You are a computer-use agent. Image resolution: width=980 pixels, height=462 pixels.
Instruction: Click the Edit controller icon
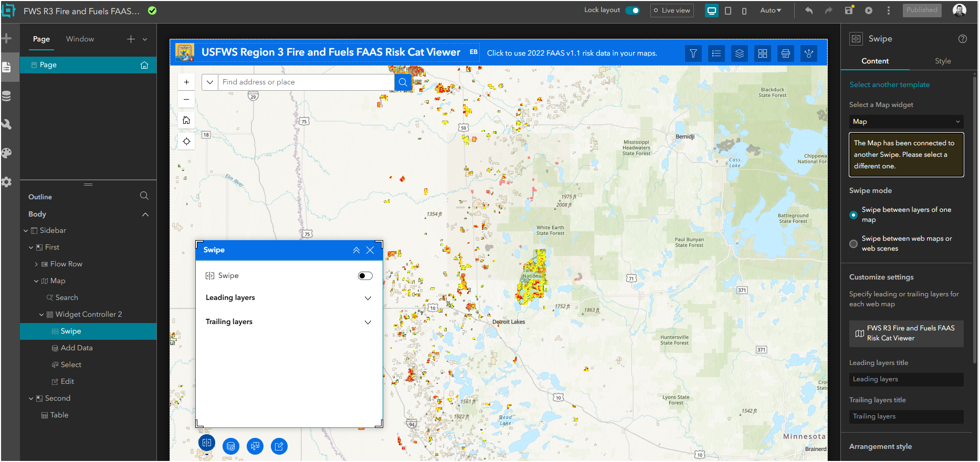pyautogui.click(x=279, y=446)
